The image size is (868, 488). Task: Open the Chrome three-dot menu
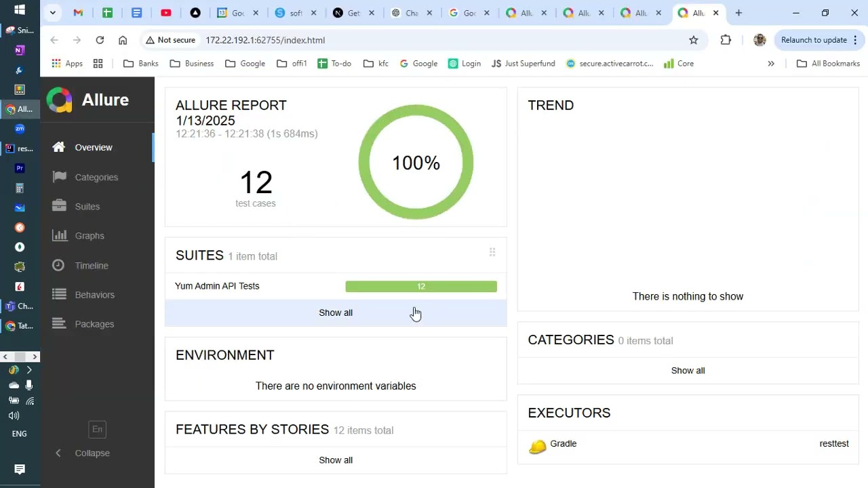pyautogui.click(x=855, y=40)
